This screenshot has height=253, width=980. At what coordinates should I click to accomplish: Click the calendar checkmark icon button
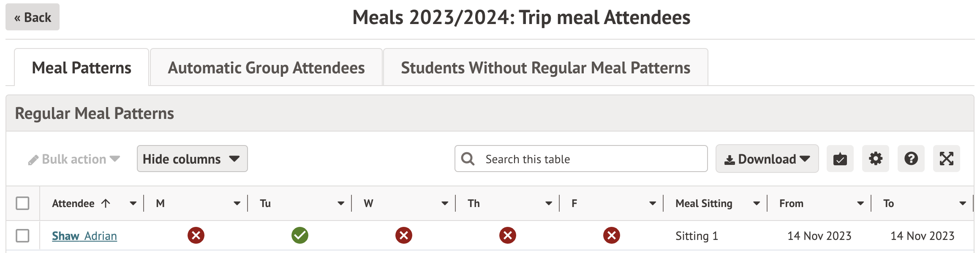click(x=840, y=159)
